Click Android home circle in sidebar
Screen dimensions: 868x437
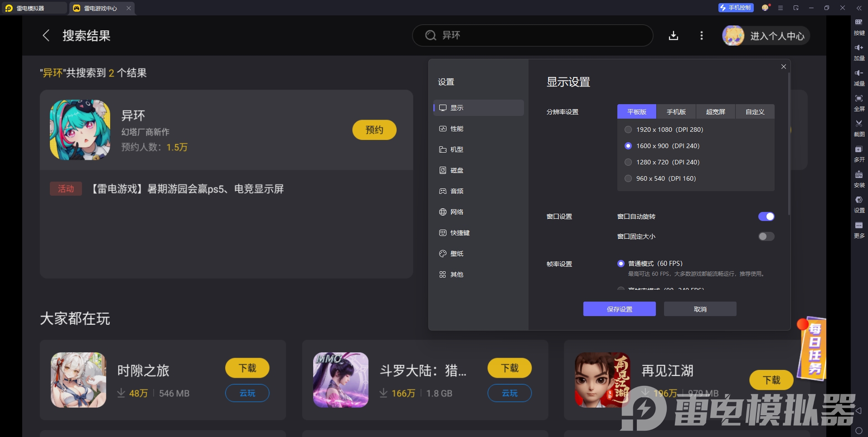858,431
